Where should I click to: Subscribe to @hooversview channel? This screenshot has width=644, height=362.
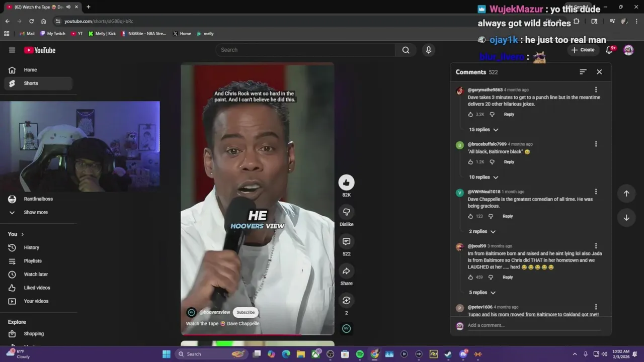tap(246, 312)
